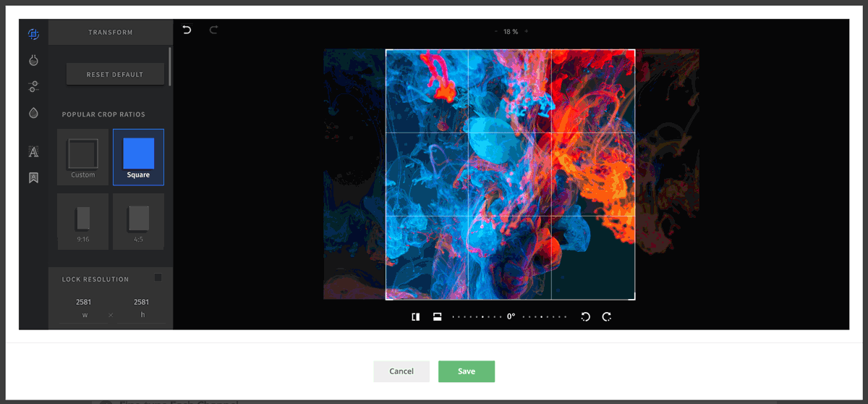This screenshot has height=404, width=868.
Task: Open the bookmark-shaped Sticker tool icon
Action: [x=33, y=177]
